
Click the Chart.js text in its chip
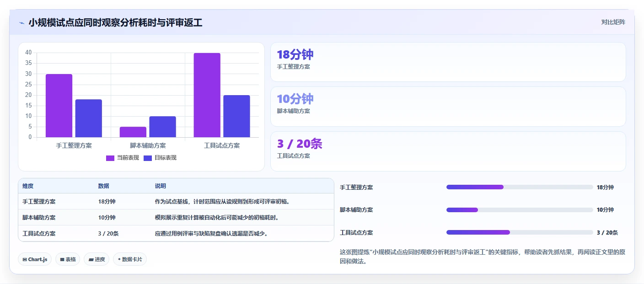tap(38, 259)
